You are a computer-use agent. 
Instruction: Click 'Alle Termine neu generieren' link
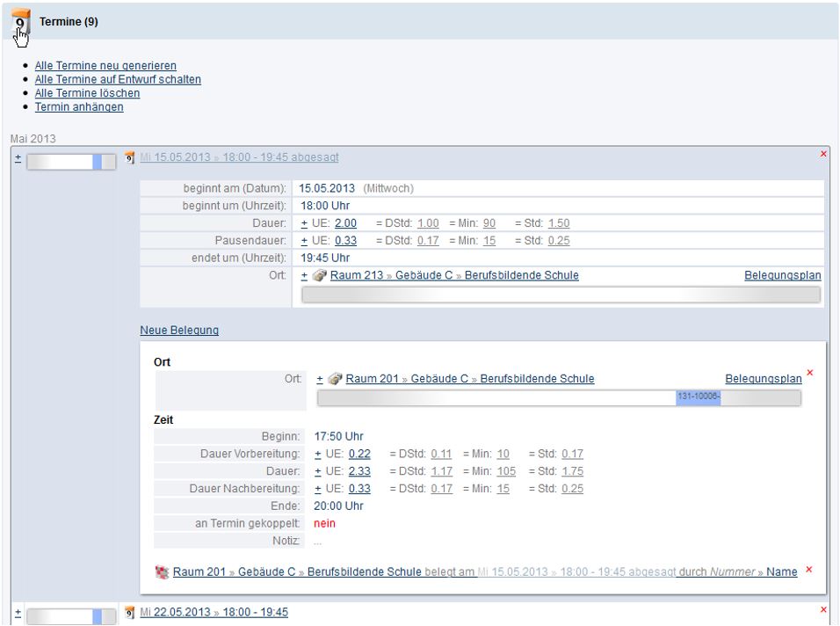pos(105,65)
